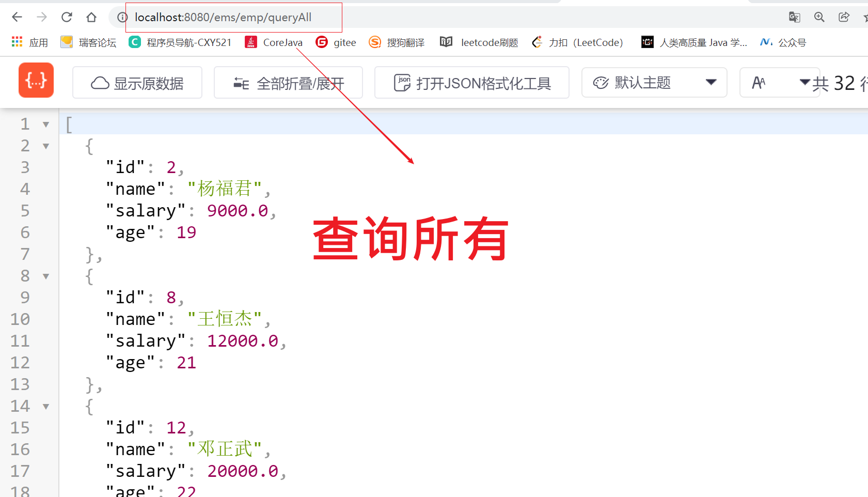868x497 pixels.
Task: Click the browser back arrow
Action: pos(17,17)
